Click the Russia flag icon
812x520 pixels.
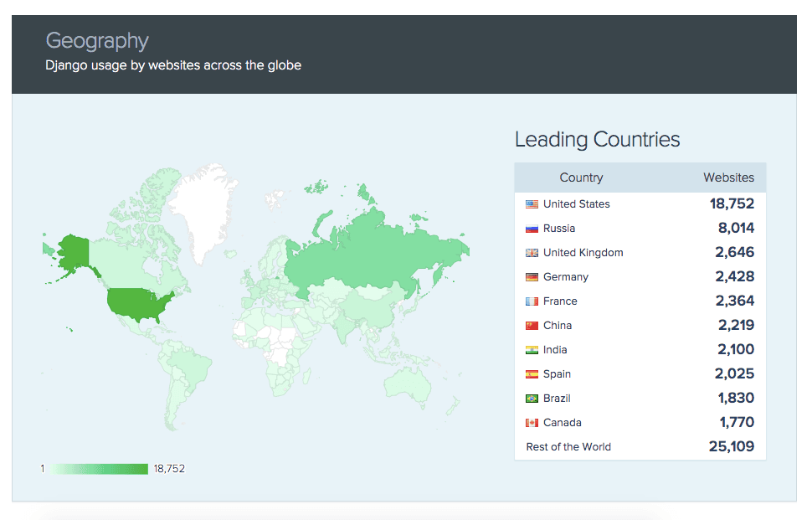[532, 229]
